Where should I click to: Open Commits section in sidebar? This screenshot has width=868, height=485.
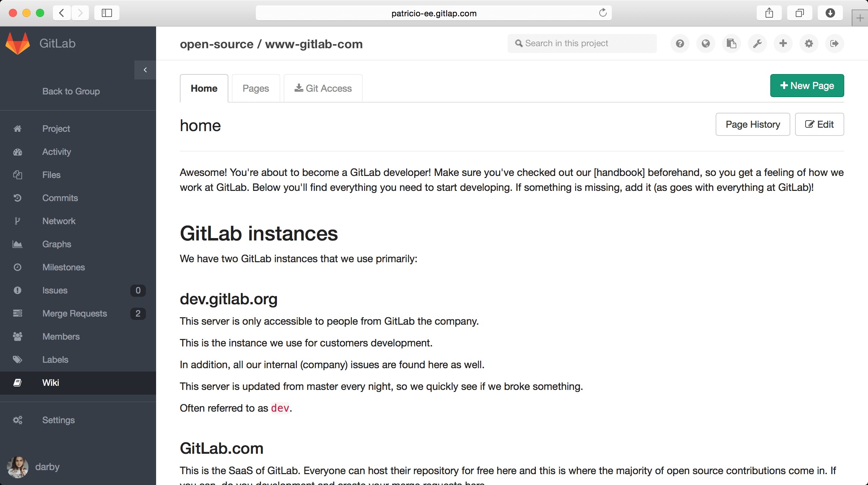60,197
